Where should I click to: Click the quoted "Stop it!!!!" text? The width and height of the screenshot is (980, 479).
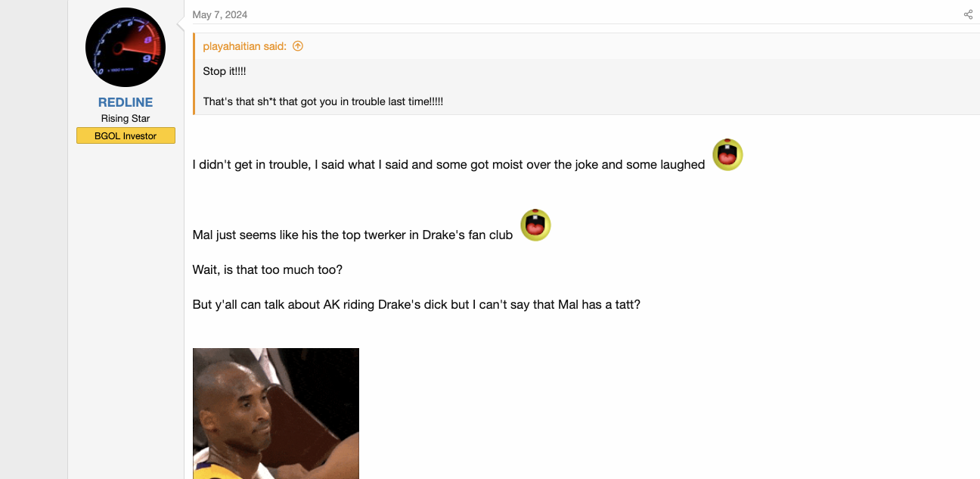point(225,71)
